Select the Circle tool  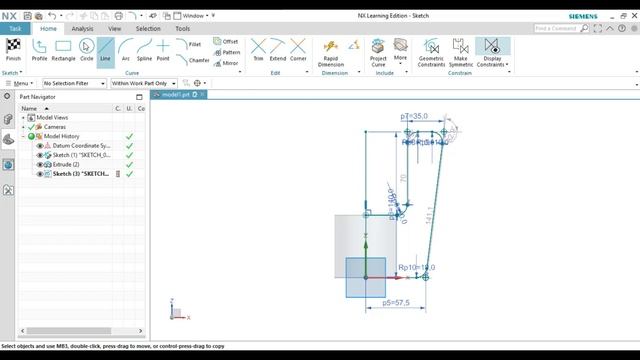(x=87, y=50)
